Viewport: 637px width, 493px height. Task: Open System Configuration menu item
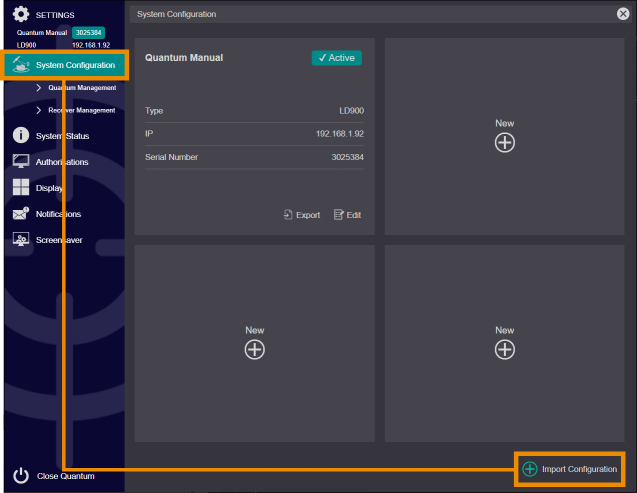pos(66,65)
